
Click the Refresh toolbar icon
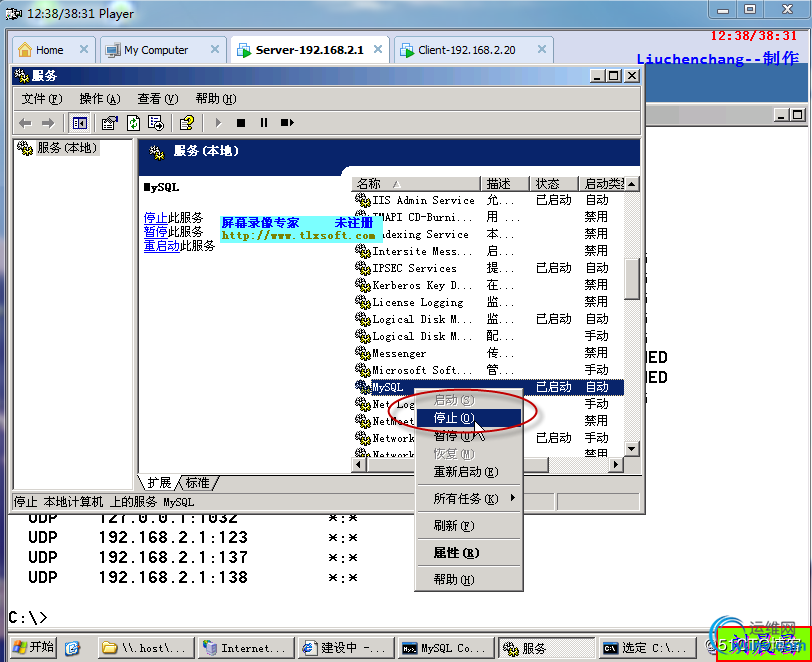point(133,123)
